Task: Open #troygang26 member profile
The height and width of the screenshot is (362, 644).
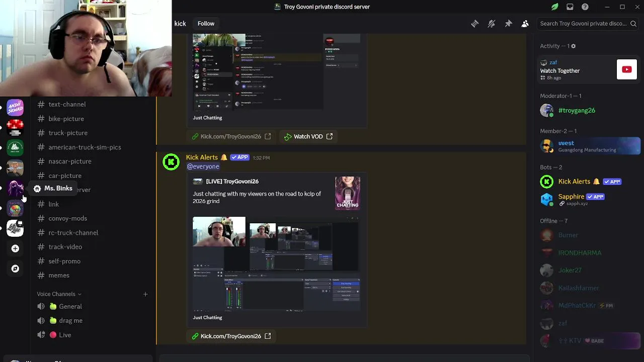Action: pyautogui.click(x=588, y=111)
